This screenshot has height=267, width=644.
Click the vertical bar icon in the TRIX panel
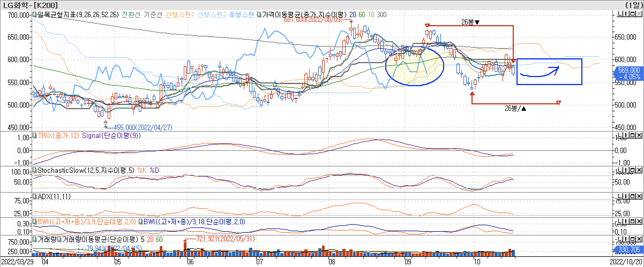point(626,135)
